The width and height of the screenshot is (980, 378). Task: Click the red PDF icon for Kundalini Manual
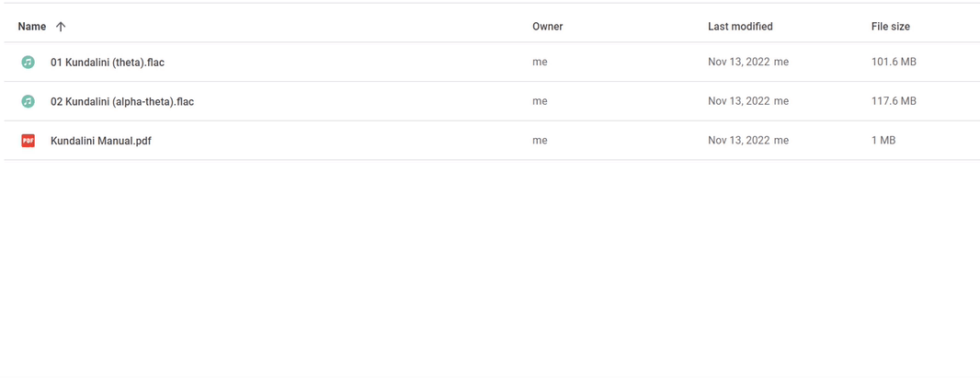pyautogui.click(x=28, y=141)
